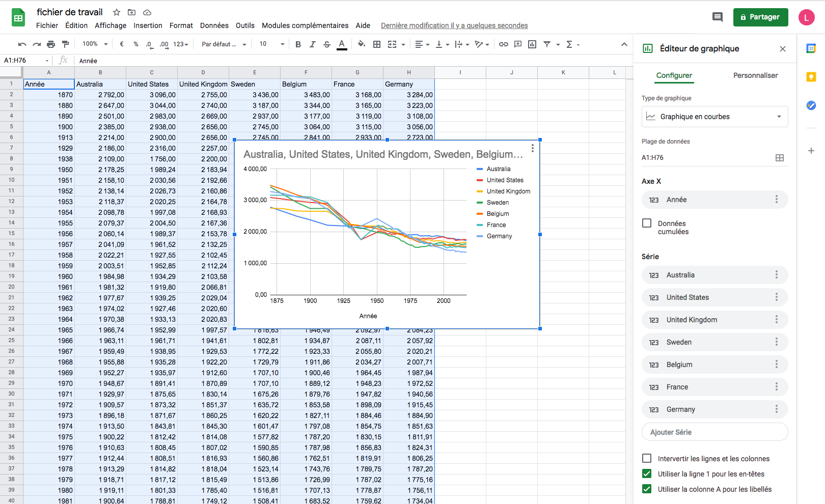Click the Sweden legend entry in chart
This screenshot has height=504, width=825.
(x=492, y=203)
